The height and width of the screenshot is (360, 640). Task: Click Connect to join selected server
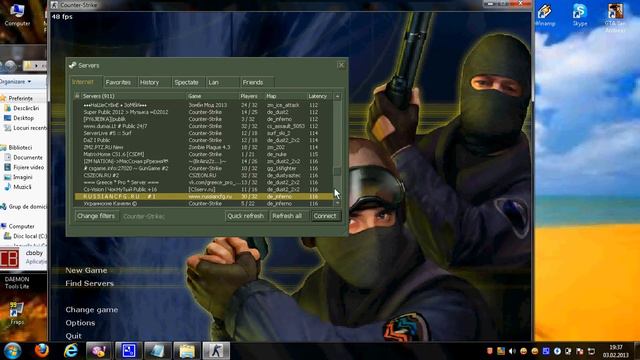[x=325, y=216]
